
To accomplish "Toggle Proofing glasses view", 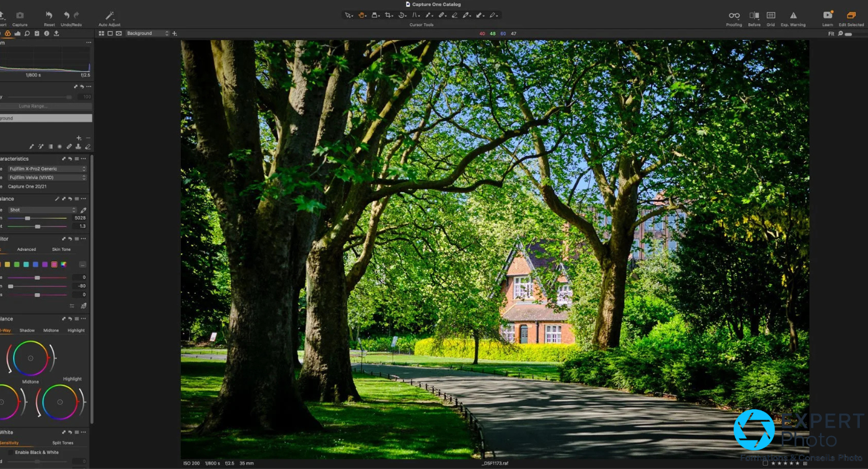I will [x=734, y=16].
